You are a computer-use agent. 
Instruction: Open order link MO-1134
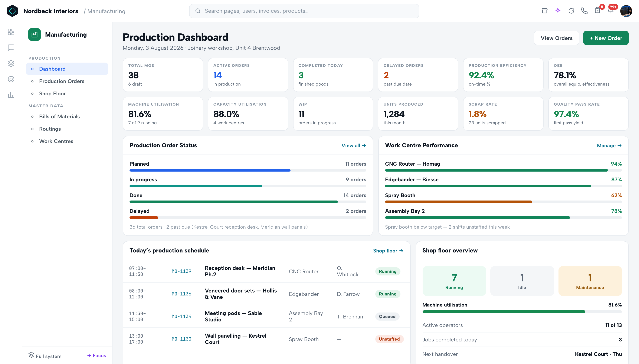[181, 316]
